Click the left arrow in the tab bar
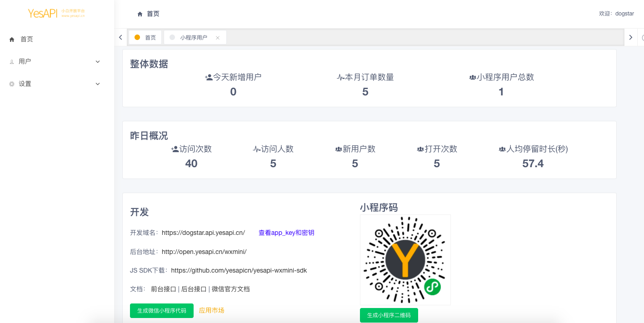The width and height of the screenshot is (644, 323). [x=120, y=37]
